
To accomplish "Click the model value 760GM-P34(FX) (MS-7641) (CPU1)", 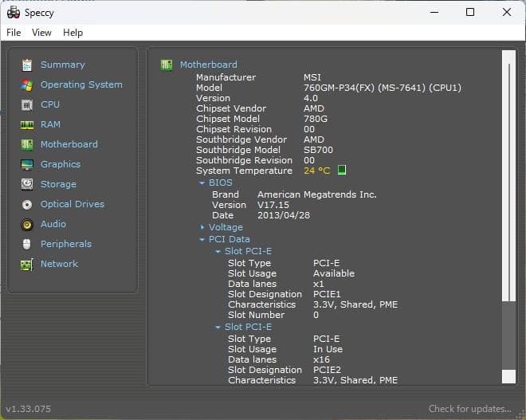I will click(383, 88).
